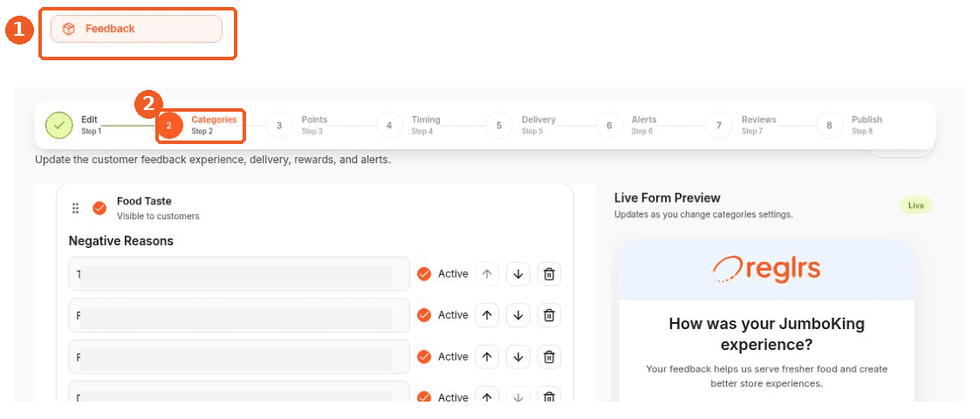Switch to the Delivery step

[x=521, y=125]
